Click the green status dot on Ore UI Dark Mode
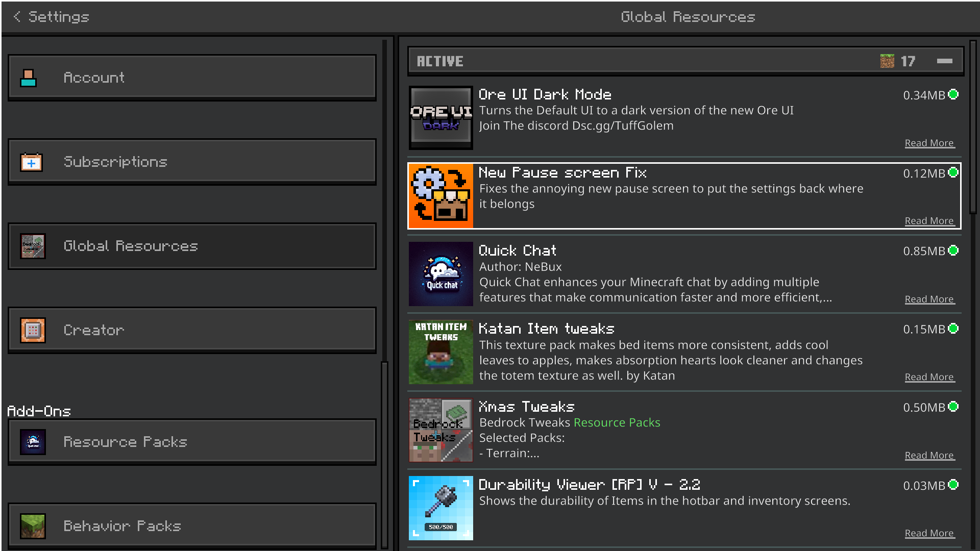Image resolution: width=980 pixels, height=551 pixels. click(953, 94)
